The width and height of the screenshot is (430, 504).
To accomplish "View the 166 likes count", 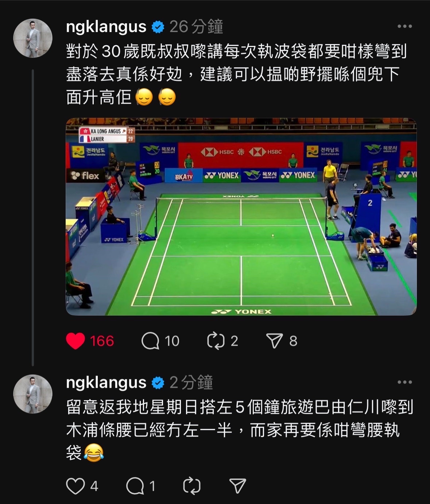I will pos(102,341).
